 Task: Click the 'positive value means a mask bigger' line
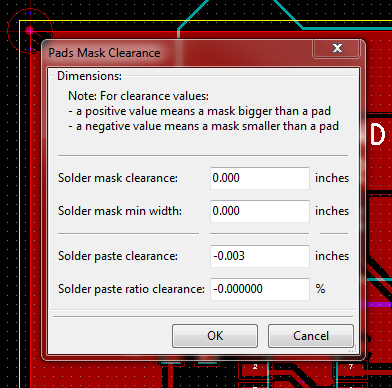pos(200,111)
